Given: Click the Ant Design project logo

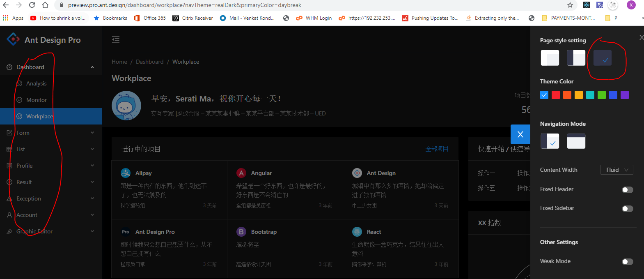Looking at the screenshot, I should pos(357,173).
